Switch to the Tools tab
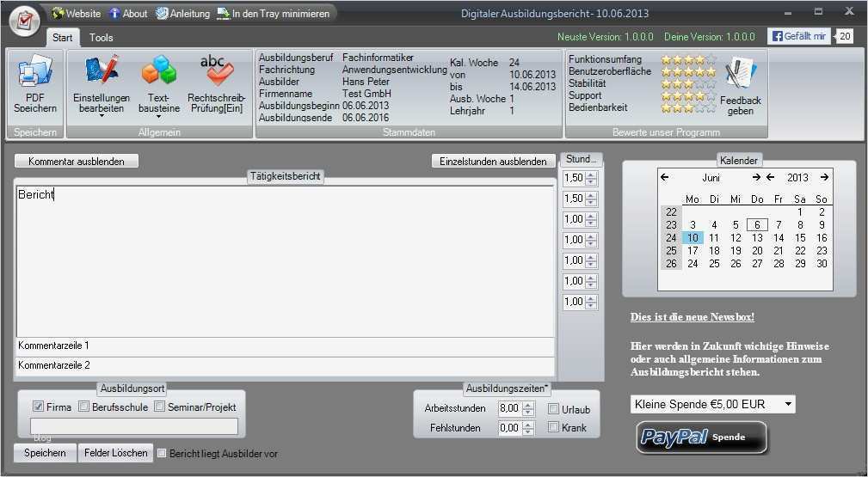868x477 pixels. click(x=102, y=38)
